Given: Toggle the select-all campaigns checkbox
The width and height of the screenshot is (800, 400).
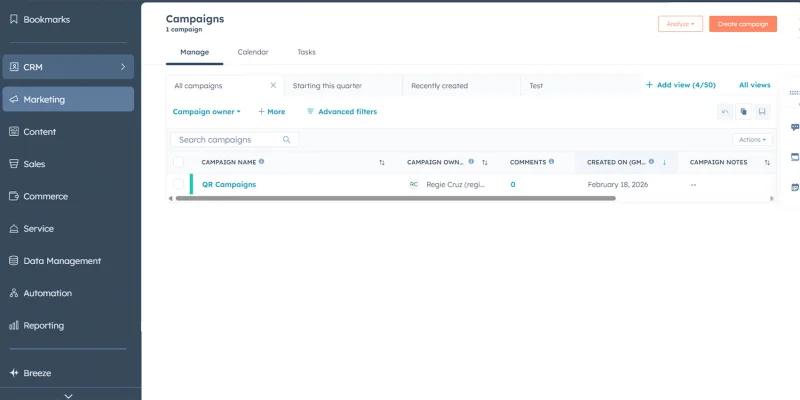Looking at the screenshot, I should coord(179,162).
